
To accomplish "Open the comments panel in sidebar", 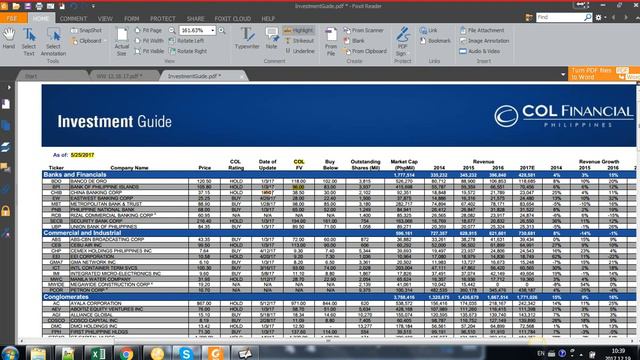I will [6, 168].
